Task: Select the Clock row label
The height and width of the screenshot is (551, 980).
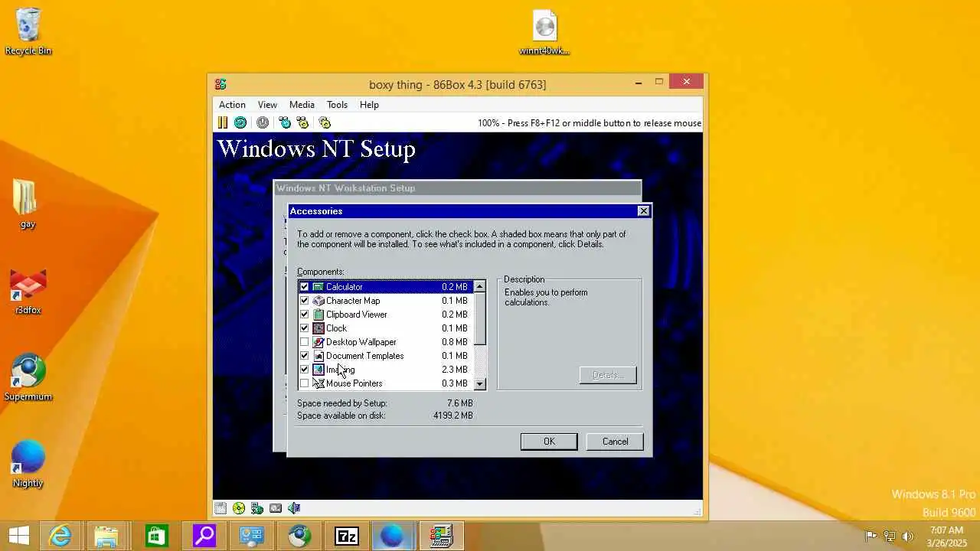Action: [336, 328]
